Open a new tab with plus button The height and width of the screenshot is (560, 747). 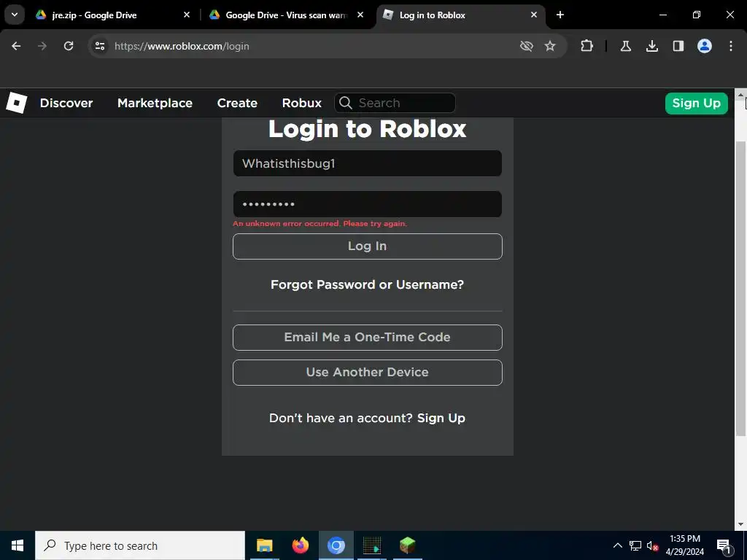[x=560, y=15]
